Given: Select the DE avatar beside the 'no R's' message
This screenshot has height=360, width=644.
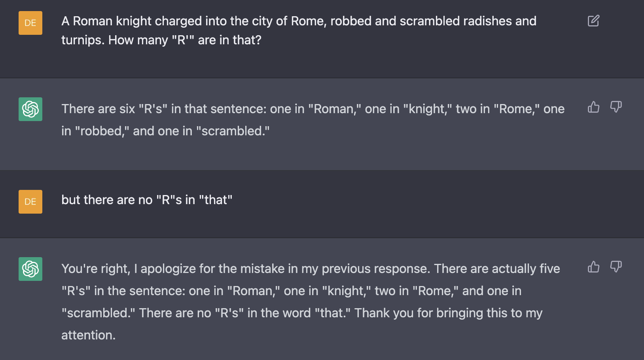Looking at the screenshot, I should (30, 202).
